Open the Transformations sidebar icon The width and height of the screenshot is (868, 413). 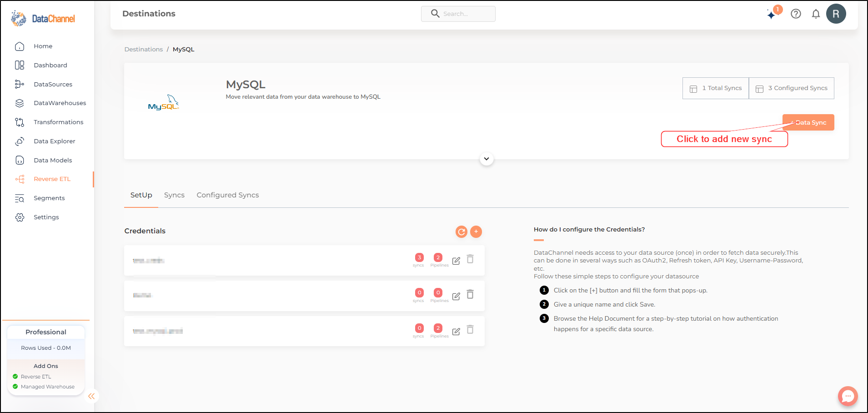20,122
